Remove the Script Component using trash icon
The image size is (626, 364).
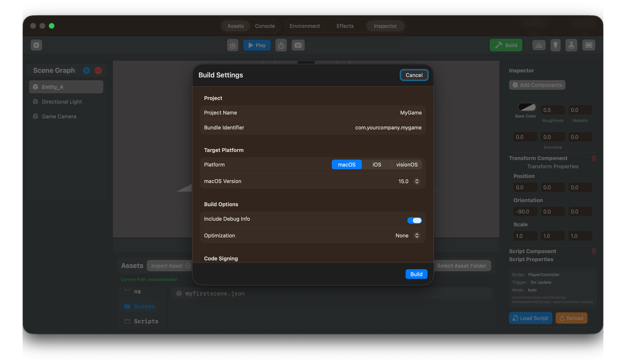point(594,251)
